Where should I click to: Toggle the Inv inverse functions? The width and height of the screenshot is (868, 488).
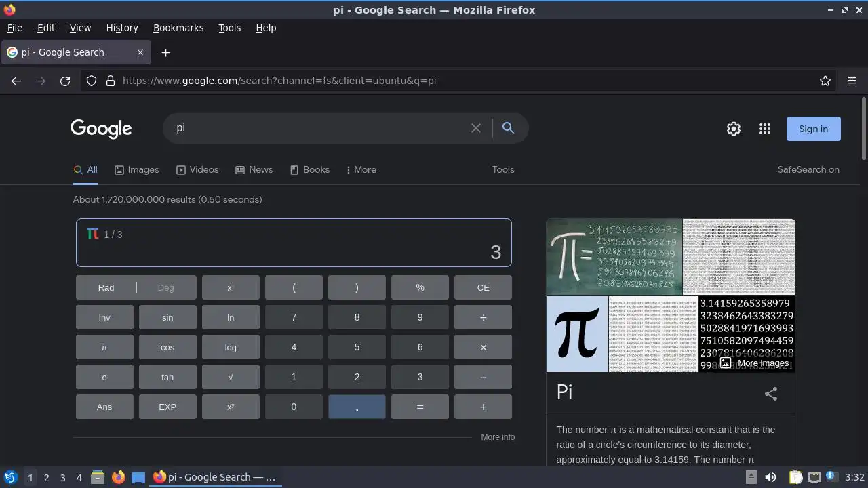(104, 317)
